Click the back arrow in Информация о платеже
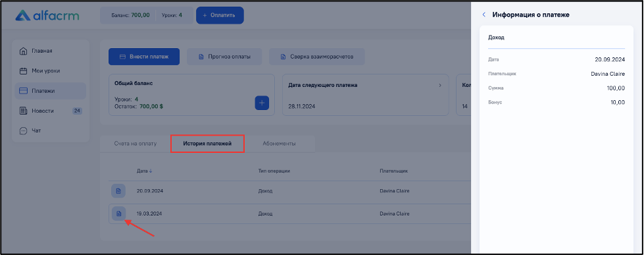 (x=483, y=14)
